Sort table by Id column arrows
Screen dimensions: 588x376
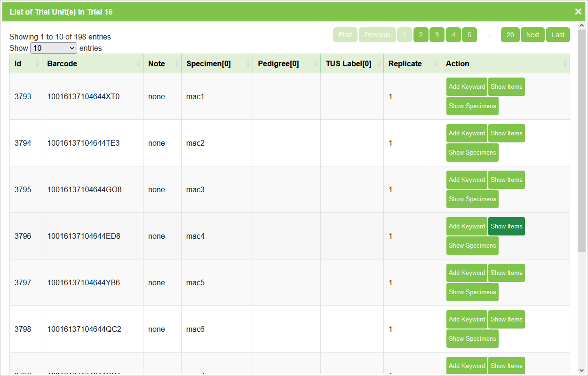[37, 63]
